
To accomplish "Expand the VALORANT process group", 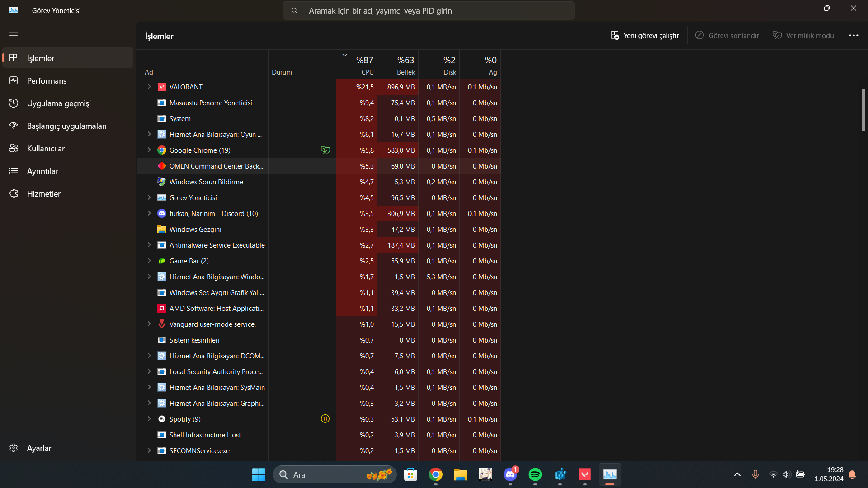I will click(x=149, y=87).
